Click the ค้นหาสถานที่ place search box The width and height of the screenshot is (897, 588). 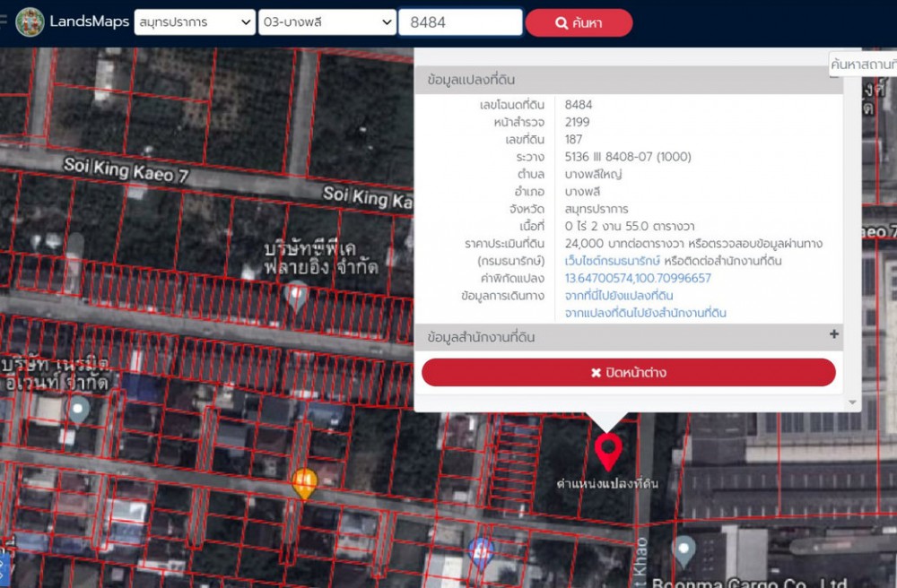863,64
